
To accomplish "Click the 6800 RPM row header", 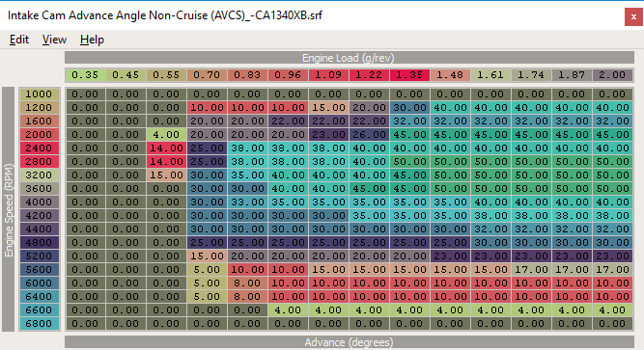I will point(39,324).
